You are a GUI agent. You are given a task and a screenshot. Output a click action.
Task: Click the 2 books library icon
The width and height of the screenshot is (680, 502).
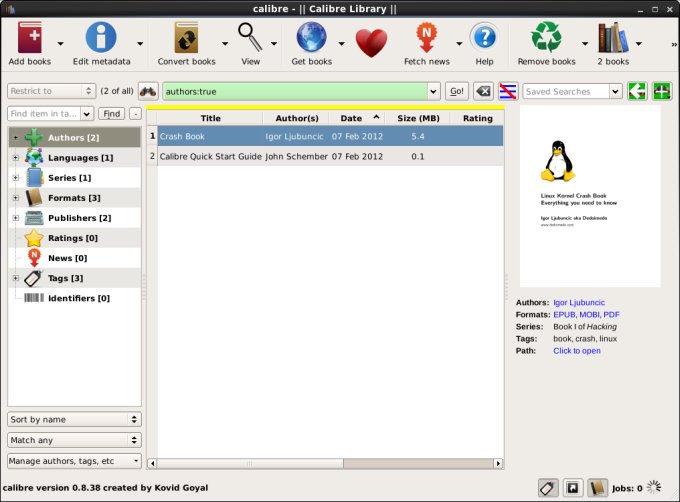pyautogui.click(x=613, y=37)
